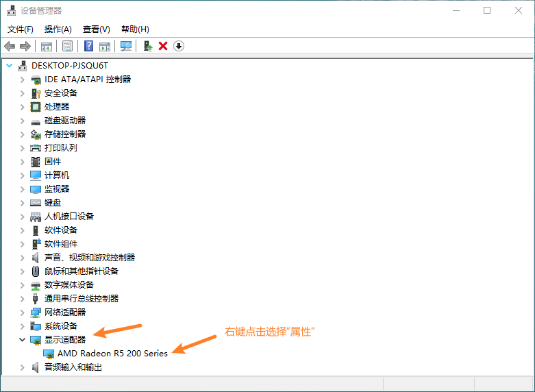Click the Forward arrow toolbar icon
Viewport: 535px width, 392px height.
(25, 46)
